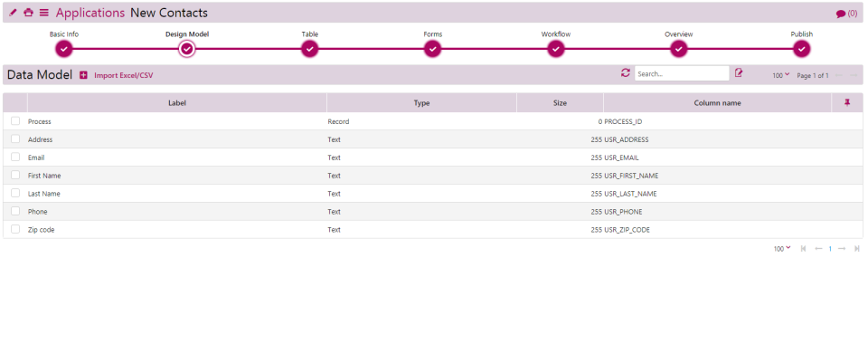868x363 pixels.
Task: Click the home icon beside the pencil
Action: 28,13
